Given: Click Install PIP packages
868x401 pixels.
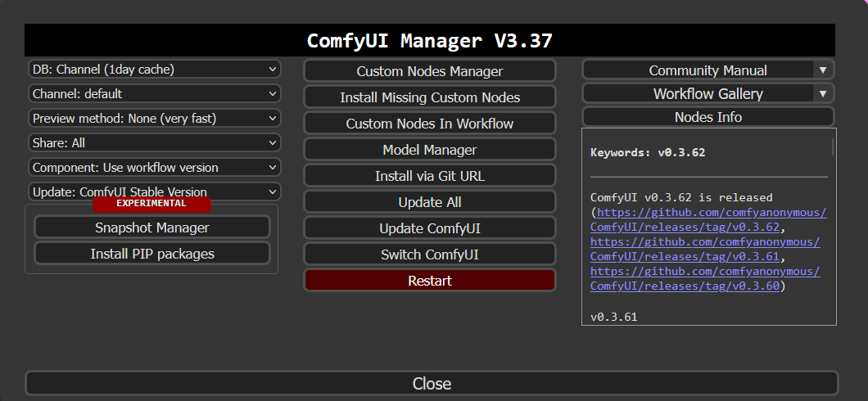Looking at the screenshot, I should click(x=152, y=254).
